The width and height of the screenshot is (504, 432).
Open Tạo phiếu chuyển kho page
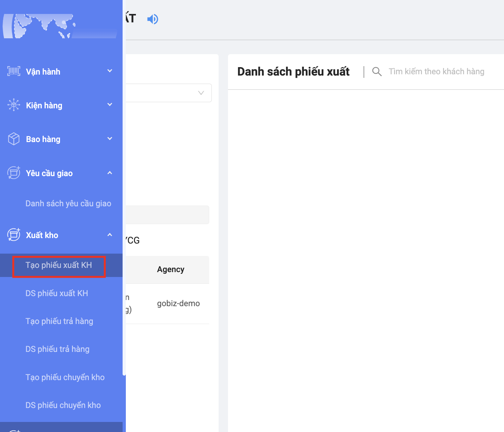65,377
